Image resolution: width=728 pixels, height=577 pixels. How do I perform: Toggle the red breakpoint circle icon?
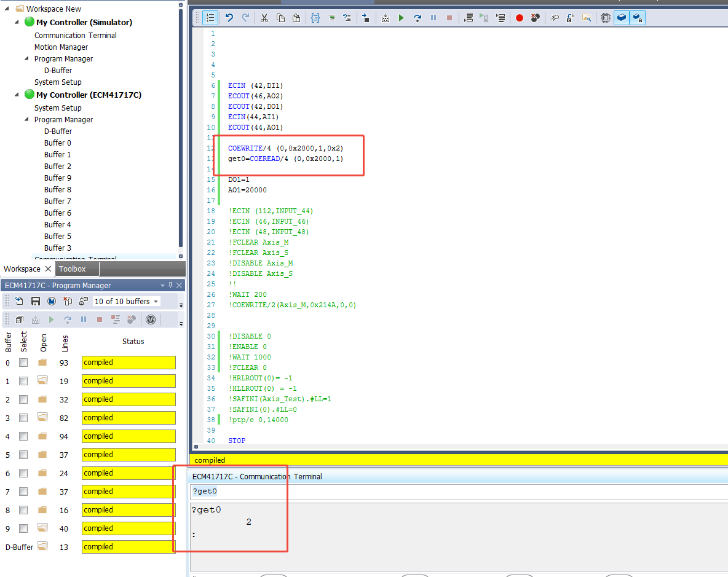pos(520,18)
